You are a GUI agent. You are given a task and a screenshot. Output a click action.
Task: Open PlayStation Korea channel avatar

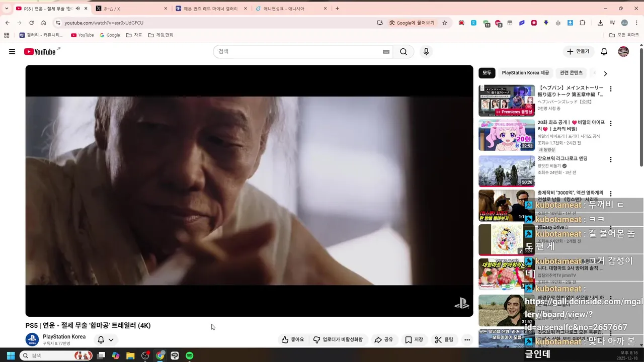pos(32,339)
